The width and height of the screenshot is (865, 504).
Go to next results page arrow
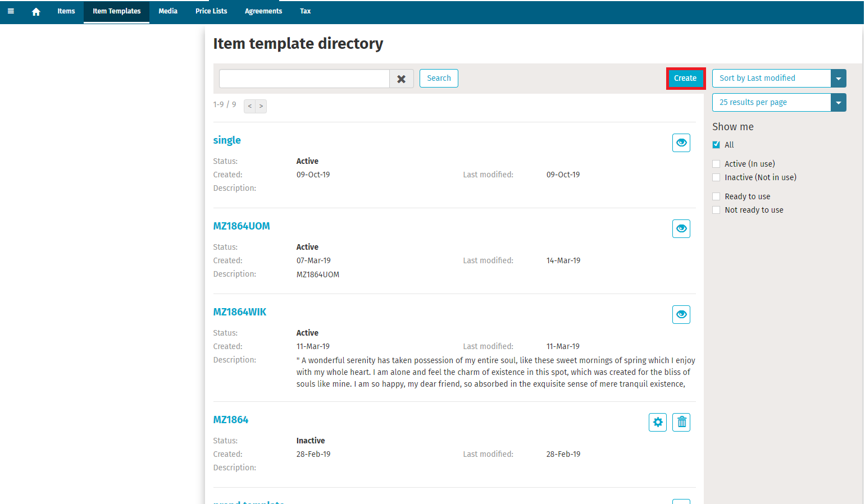(261, 106)
